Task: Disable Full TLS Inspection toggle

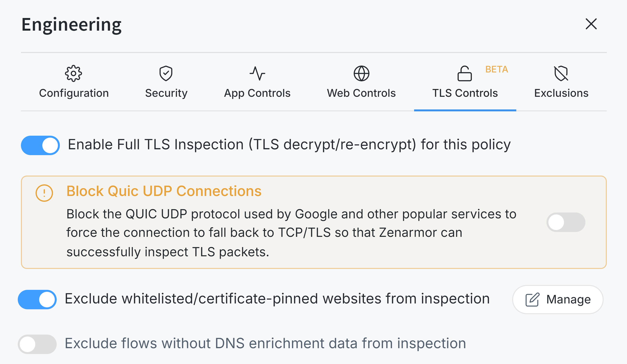Action: pyautogui.click(x=40, y=145)
